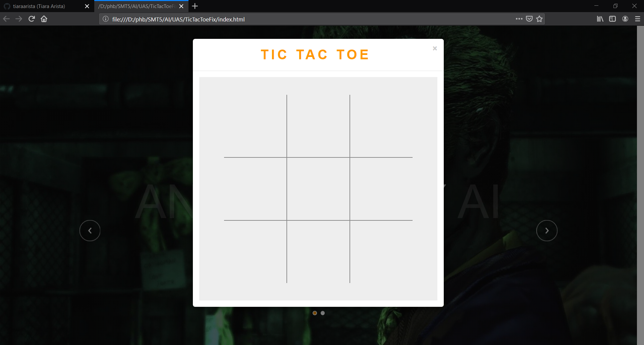Reload the current page
This screenshot has height=345, width=644.
[x=31, y=19]
